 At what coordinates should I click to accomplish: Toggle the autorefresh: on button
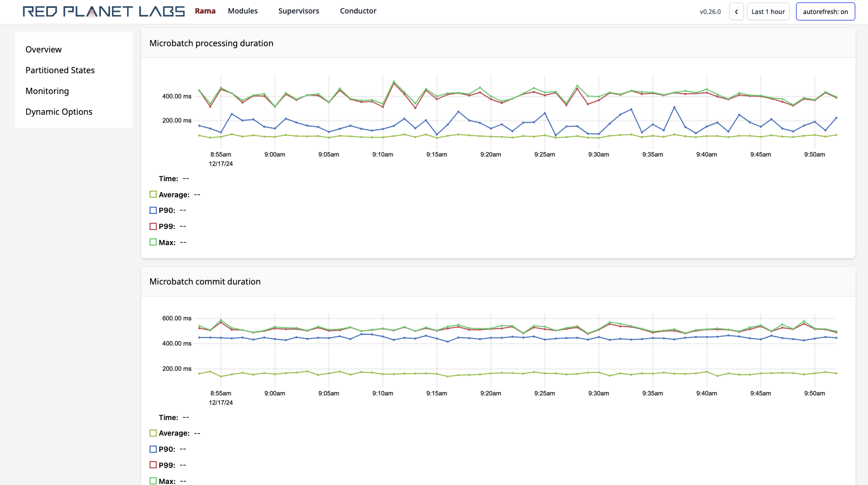825,11
